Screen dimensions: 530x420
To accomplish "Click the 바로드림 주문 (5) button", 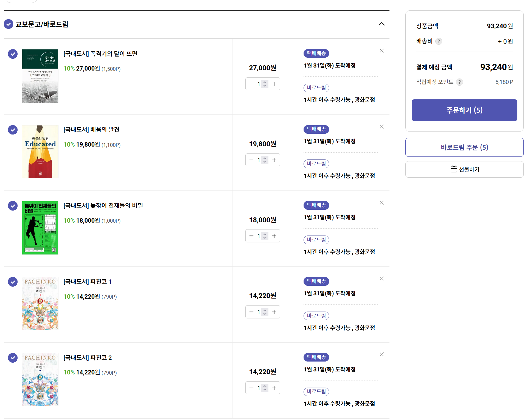I will click(464, 147).
